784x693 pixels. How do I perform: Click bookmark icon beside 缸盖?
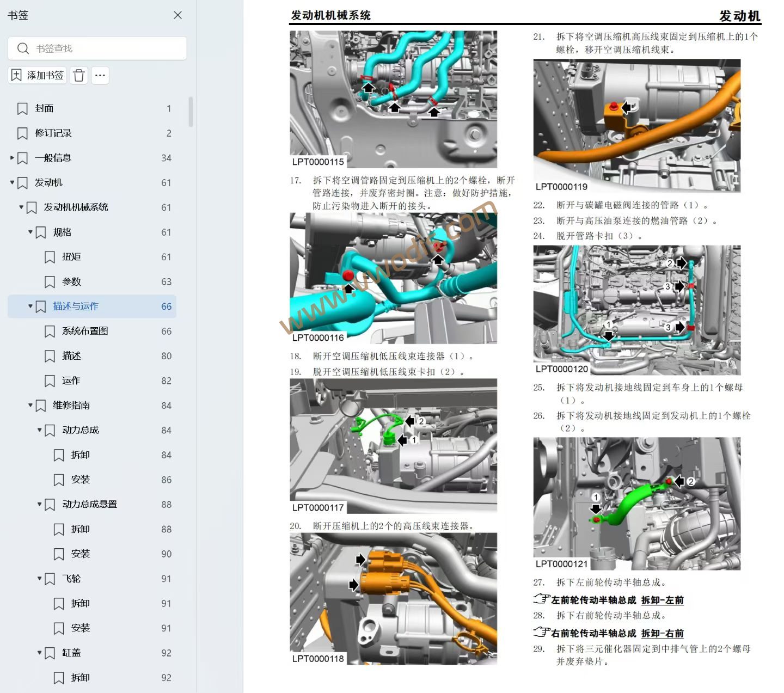[x=50, y=653]
